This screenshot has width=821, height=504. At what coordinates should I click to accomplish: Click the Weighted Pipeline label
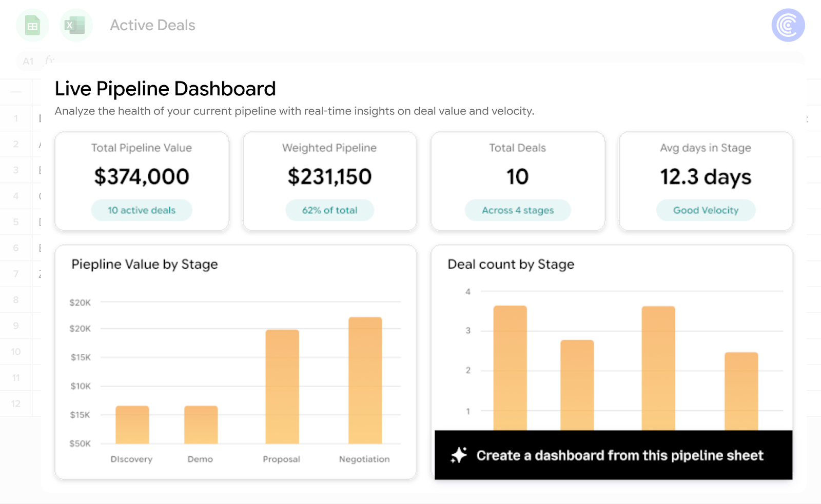[329, 148]
